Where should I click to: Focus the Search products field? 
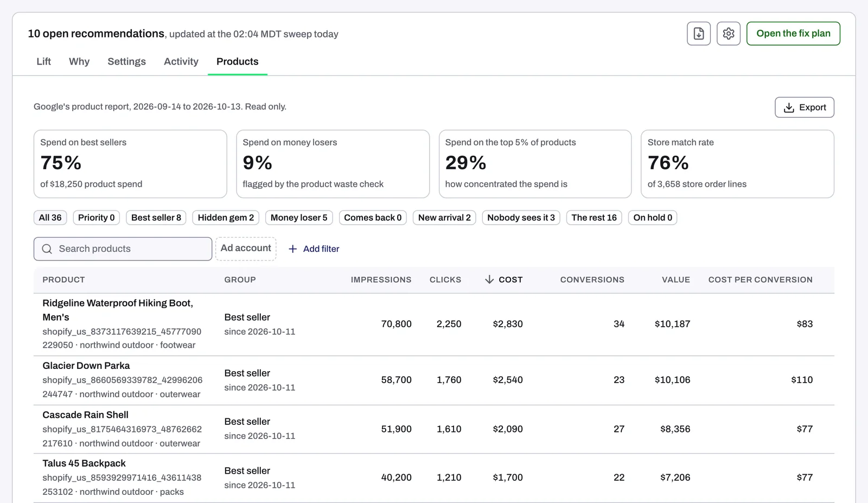coord(123,249)
